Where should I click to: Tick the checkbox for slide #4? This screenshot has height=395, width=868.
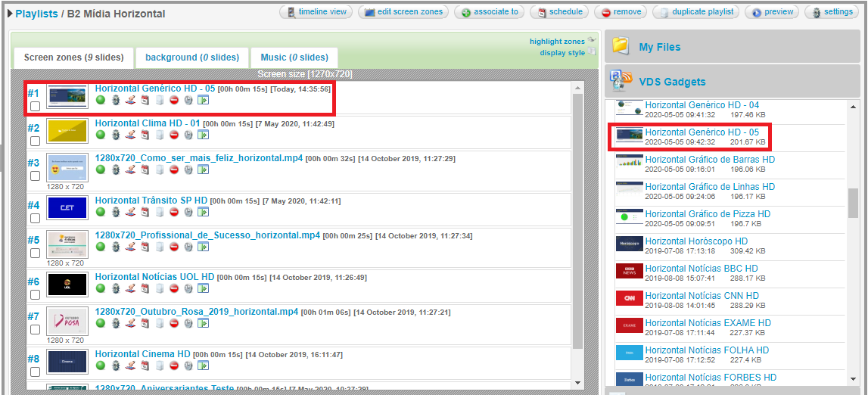35,218
